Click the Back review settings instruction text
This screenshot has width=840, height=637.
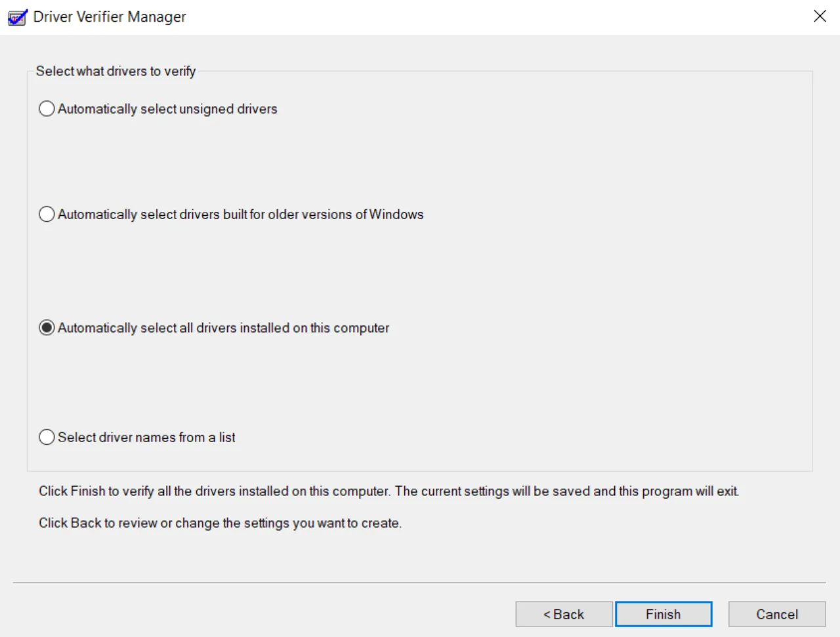[x=230, y=523]
